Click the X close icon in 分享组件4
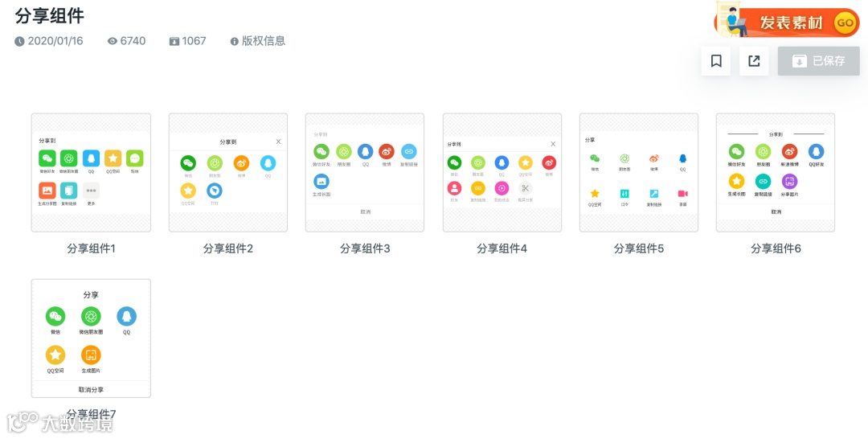Screen dimensions: 868x439 click(552, 143)
